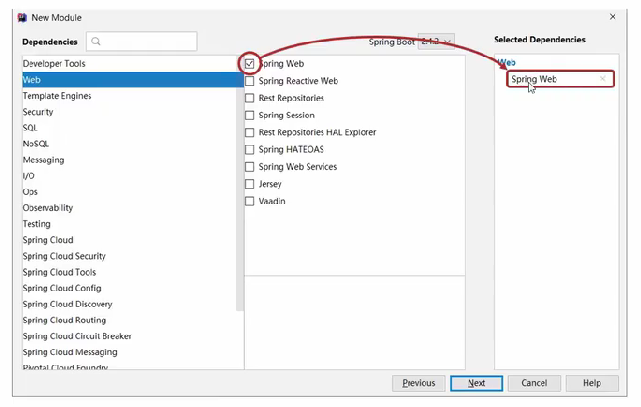Image resolution: width=641 pixels, height=407 pixels.
Task: Click the search magnifier icon in Dependencies field
Action: pos(96,41)
